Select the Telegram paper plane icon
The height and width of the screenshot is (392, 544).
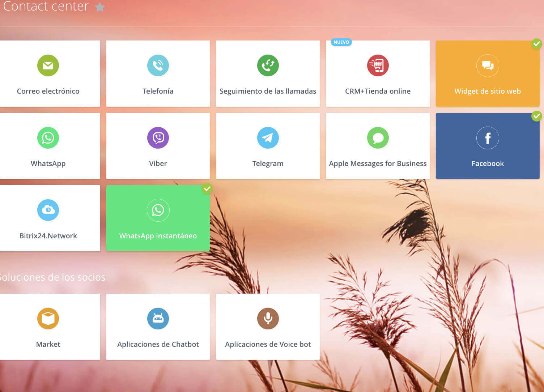(268, 138)
